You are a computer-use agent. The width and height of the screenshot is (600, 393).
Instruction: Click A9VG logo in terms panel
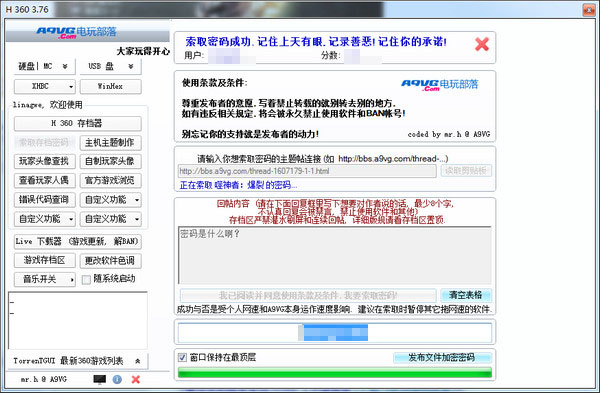(x=440, y=85)
